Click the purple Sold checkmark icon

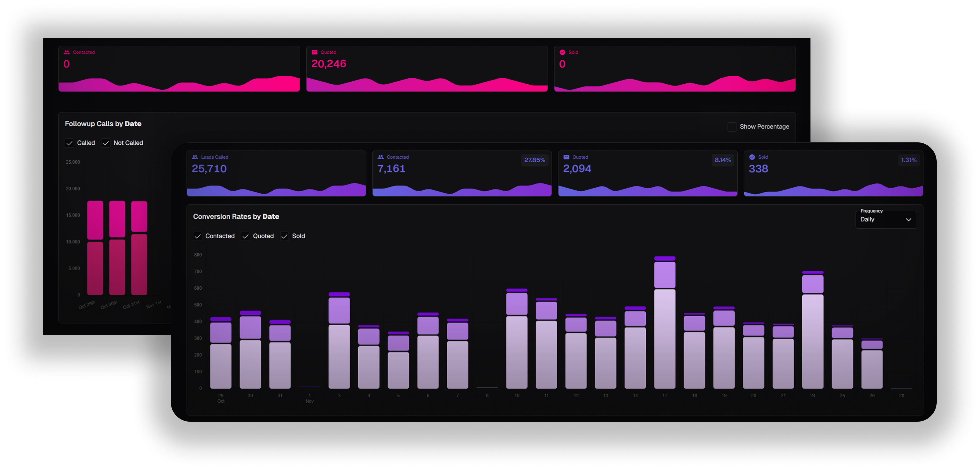[752, 157]
